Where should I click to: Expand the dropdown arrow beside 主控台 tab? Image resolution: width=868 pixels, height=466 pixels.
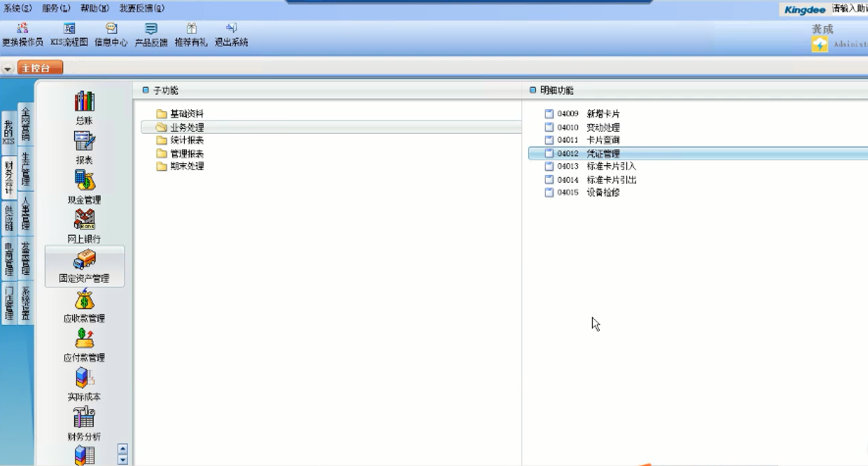coord(7,69)
